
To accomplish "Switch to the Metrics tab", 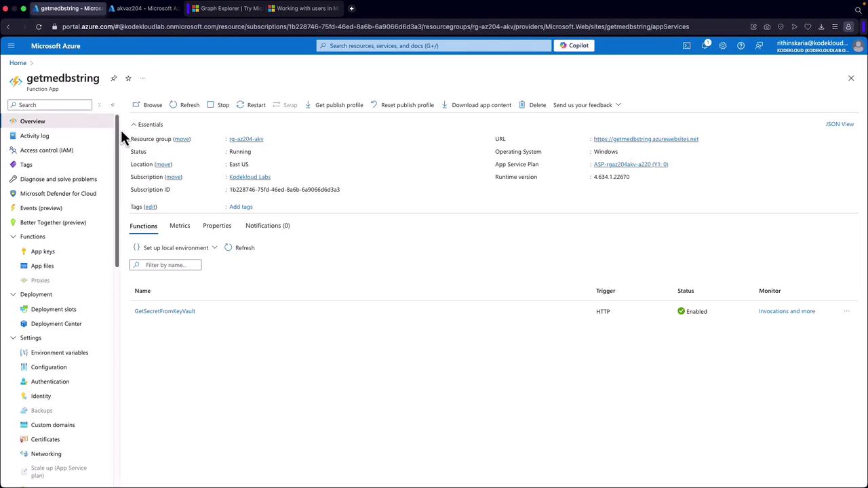I will point(180,226).
